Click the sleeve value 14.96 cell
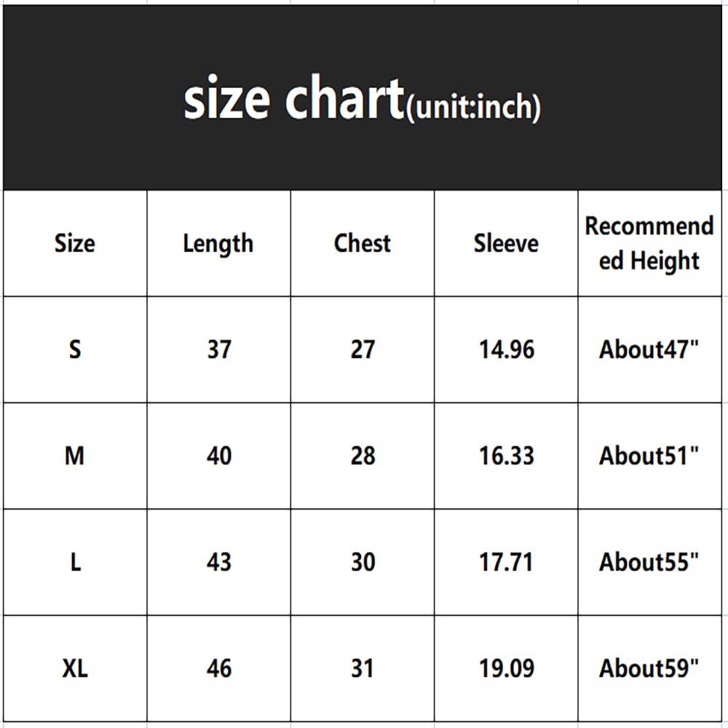The image size is (728, 728). (x=506, y=349)
